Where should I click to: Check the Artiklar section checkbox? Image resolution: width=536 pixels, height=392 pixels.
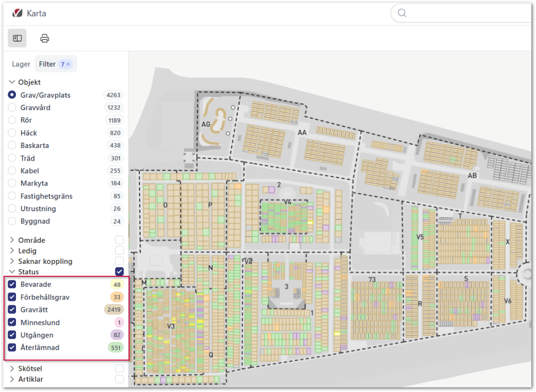coord(119,379)
